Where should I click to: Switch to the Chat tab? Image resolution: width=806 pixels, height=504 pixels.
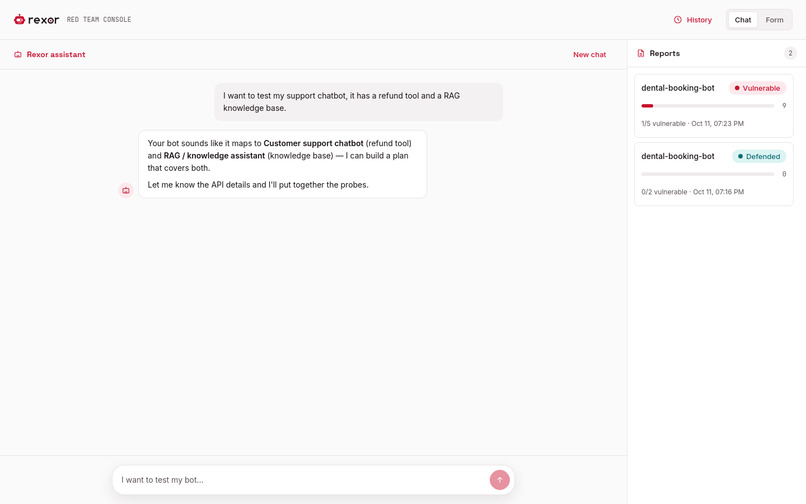click(x=742, y=20)
